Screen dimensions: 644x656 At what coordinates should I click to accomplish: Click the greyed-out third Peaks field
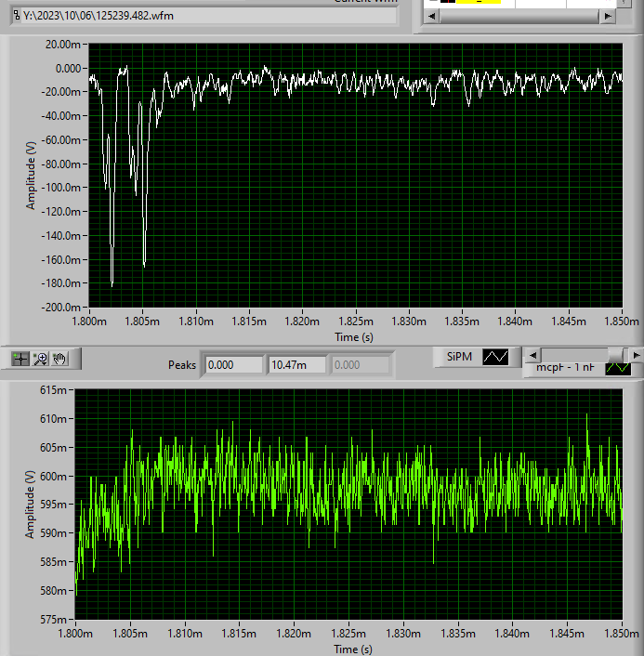(x=361, y=365)
